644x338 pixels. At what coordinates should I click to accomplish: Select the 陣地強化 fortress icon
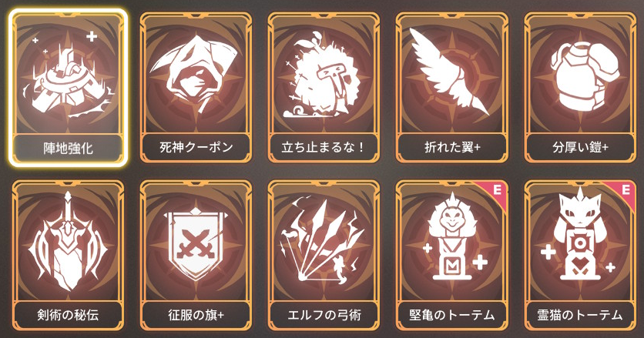tap(69, 78)
